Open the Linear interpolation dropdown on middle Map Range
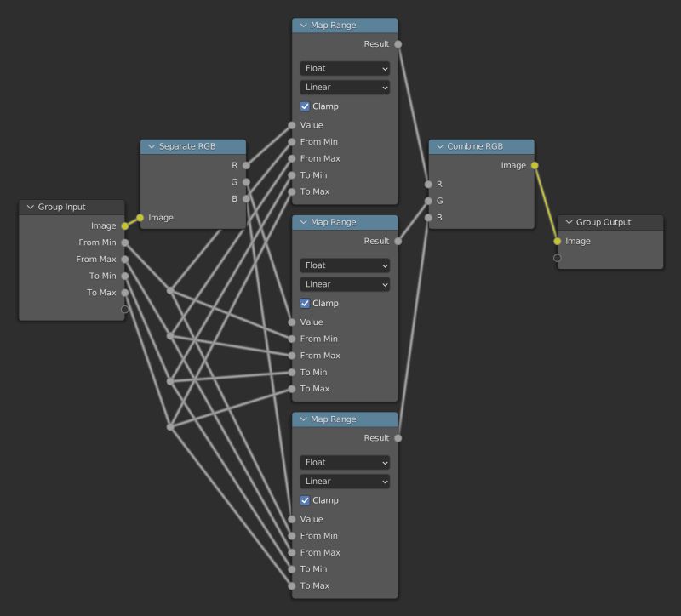Screen dimensions: 681x616 click(x=344, y=283)
